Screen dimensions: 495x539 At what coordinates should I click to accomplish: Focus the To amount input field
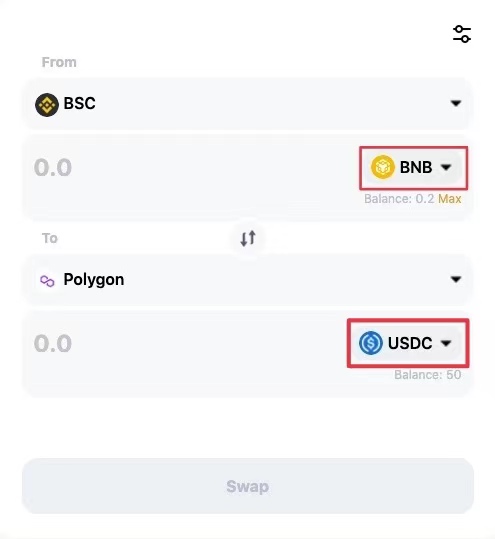(187, 343)
